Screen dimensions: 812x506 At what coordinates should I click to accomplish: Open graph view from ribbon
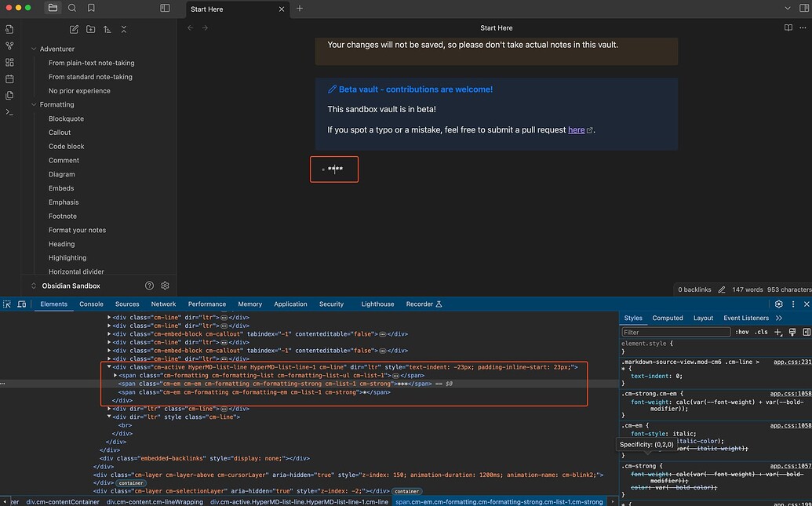click(9, 46)
